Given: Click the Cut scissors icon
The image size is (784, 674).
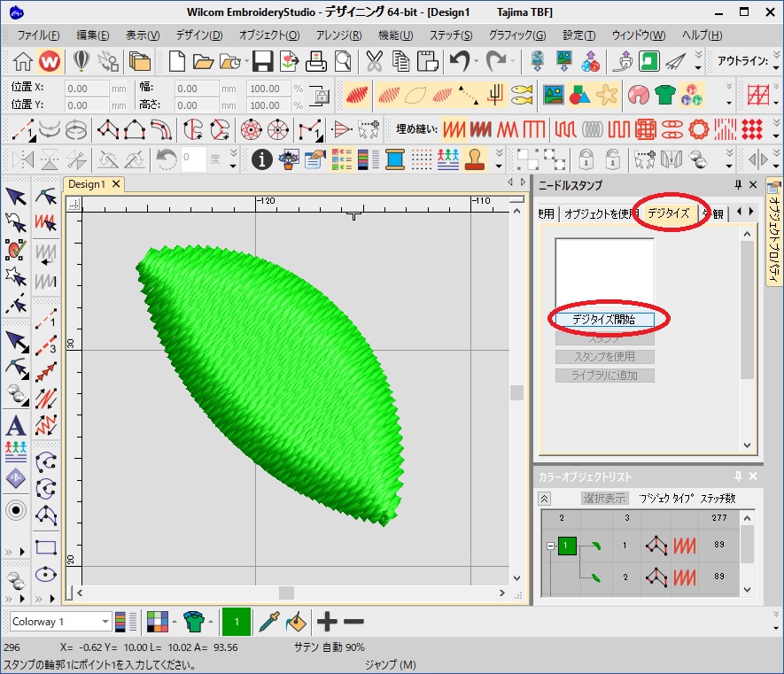Looking at the screenshot, I should coord(375,61).
